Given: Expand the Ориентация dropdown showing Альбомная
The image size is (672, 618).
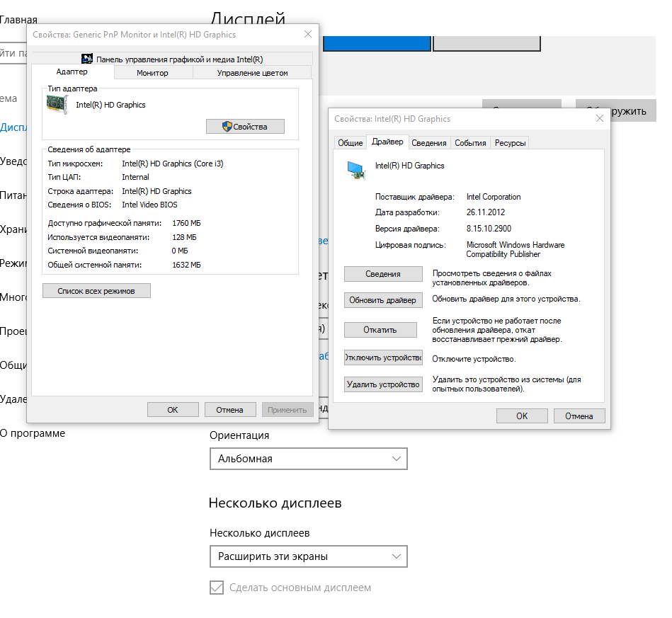Looking at the screenshot, I should (309, 459).
